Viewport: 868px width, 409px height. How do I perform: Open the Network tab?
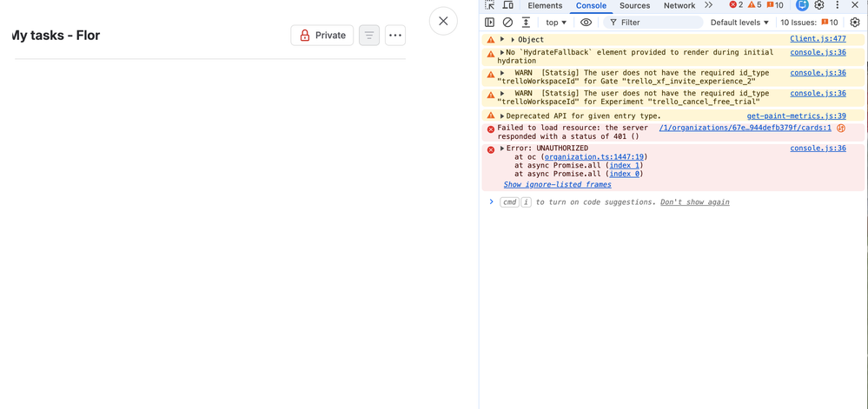pos(679,5)
